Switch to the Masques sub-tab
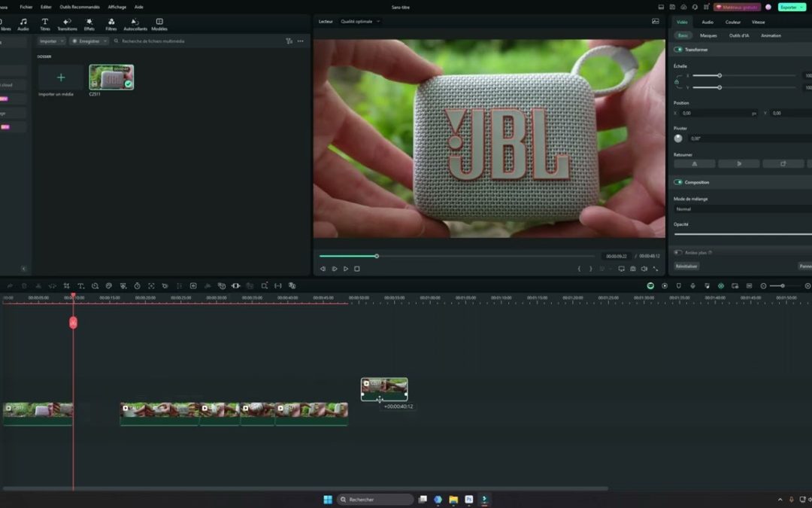Viewport: 812px width, 508px height. tap(708, 36)
